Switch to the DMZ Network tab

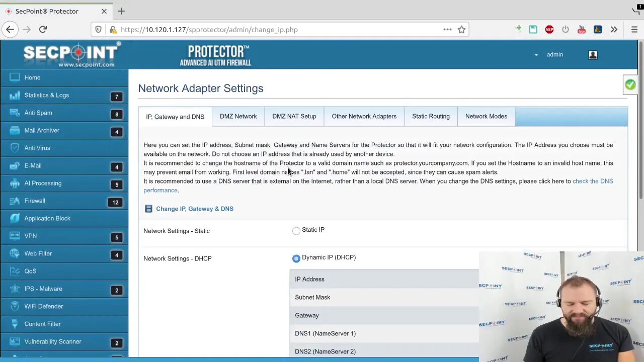238,116
